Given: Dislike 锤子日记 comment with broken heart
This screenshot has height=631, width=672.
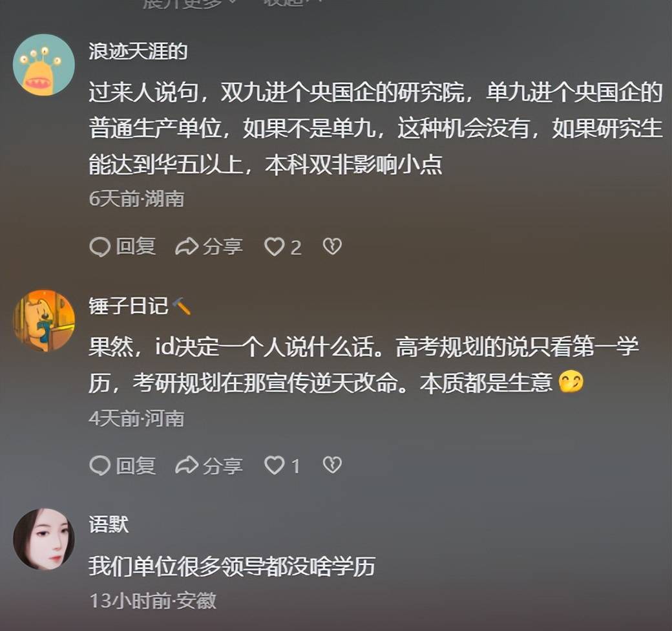Looking at the screenshot, I should tap(332, 465).
